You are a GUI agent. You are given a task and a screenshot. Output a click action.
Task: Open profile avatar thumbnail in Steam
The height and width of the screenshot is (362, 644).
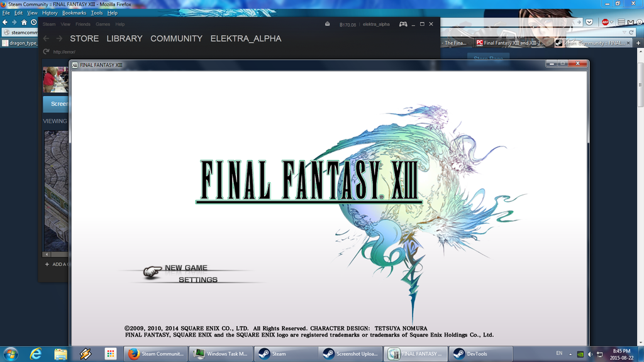[56, 79]
